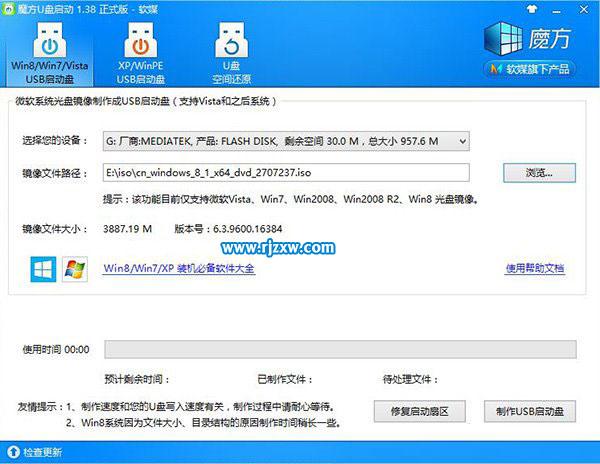Click the 3887.19 M file size value
600x464 pixels.
point(127,229)
